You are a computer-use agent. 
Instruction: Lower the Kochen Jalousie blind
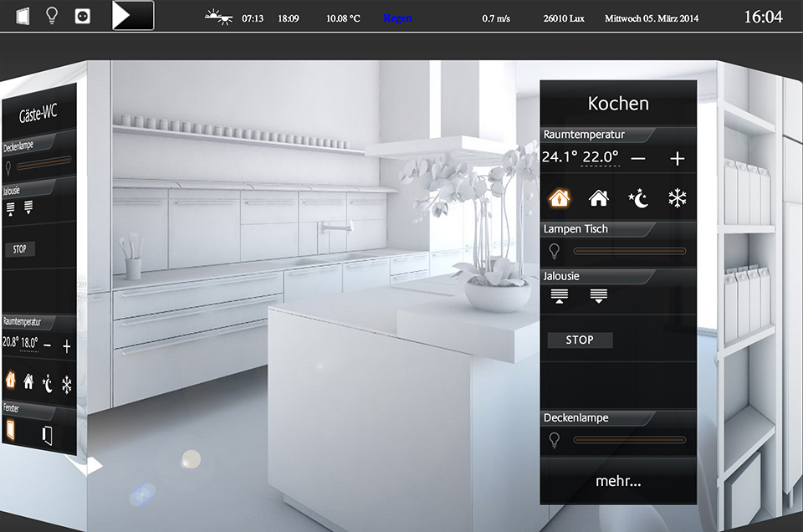(x=598, y=295)
